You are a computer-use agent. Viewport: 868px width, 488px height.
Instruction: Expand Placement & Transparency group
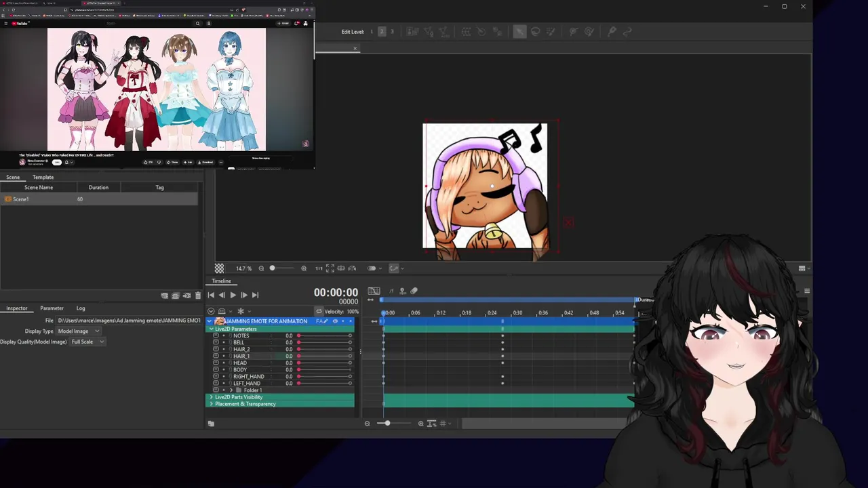(x=212, y=404)
